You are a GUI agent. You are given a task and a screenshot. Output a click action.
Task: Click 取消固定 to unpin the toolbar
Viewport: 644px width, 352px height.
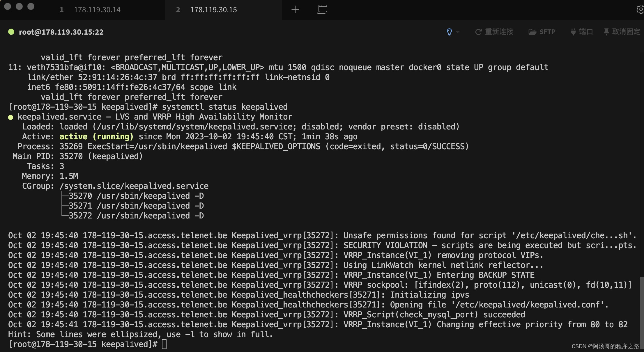(x=622, y=32)
